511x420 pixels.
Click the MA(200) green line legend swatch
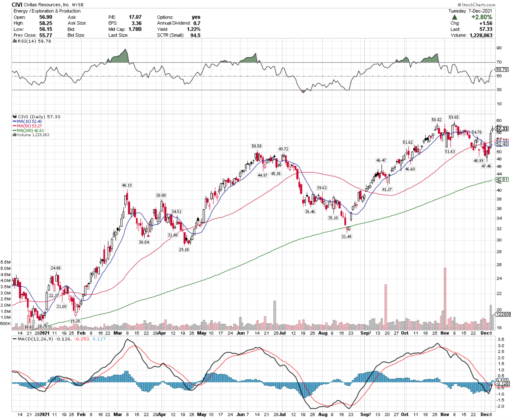pyautogui.click(x=14, y=131)
